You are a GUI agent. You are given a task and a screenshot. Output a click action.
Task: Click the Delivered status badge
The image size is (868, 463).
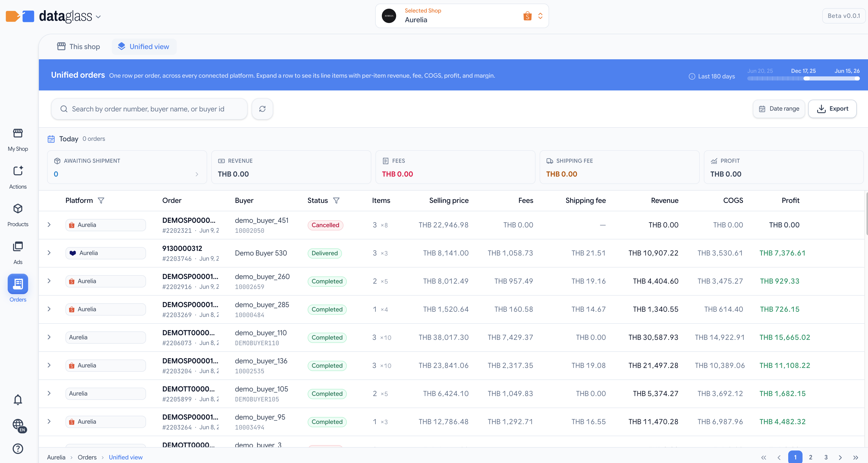[x=325, y=253]
